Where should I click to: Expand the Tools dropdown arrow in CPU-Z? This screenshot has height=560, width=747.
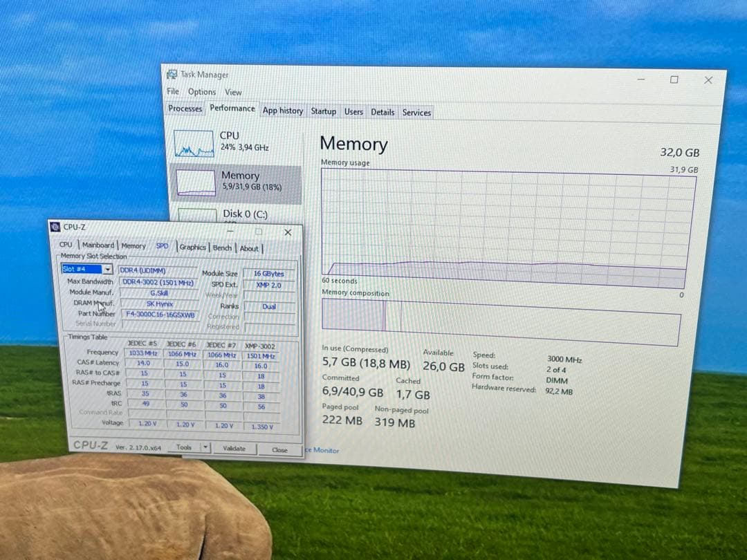pyautogui.click(x=205, y=448)
